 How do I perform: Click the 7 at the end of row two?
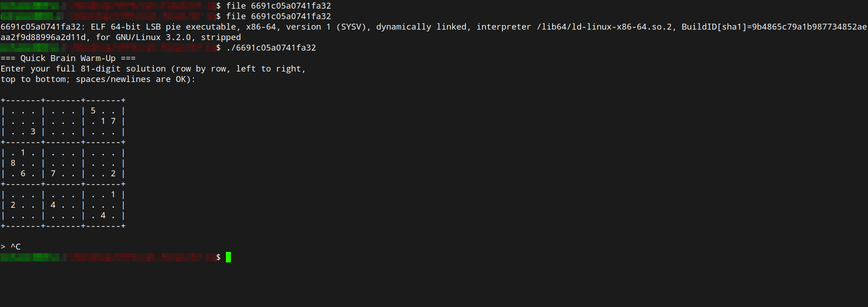click(113, 121)
